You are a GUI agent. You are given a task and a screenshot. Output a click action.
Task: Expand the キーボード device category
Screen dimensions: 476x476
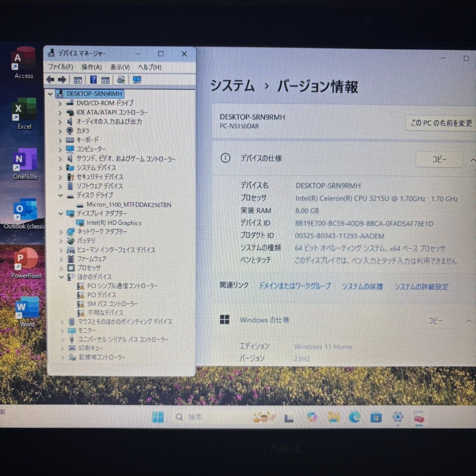click(x=61, y=140)
